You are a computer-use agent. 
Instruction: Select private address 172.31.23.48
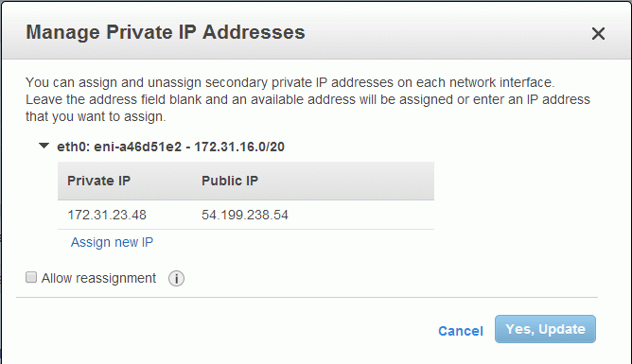tap(107, 215)
